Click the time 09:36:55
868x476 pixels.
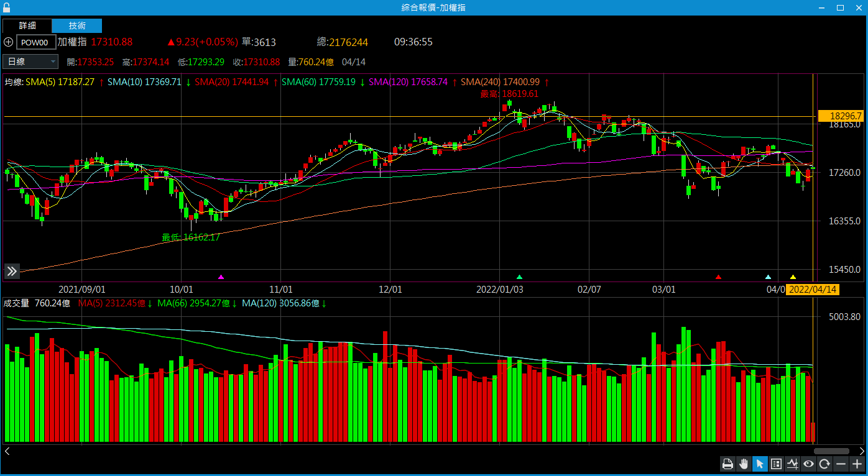click(x=413, y=42)
